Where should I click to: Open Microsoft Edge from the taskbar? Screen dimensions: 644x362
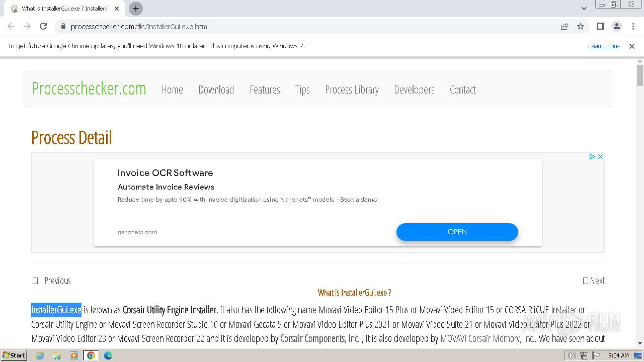point(108,355)
